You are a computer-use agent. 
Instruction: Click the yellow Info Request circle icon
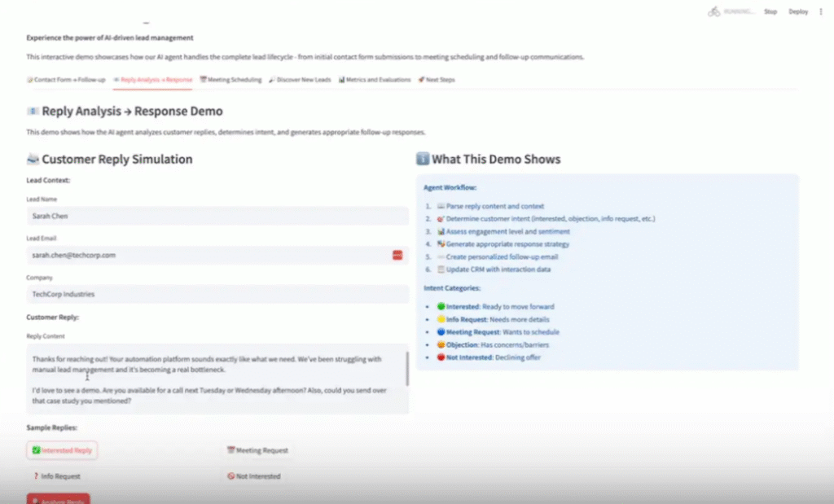click(x=441, y=319)
